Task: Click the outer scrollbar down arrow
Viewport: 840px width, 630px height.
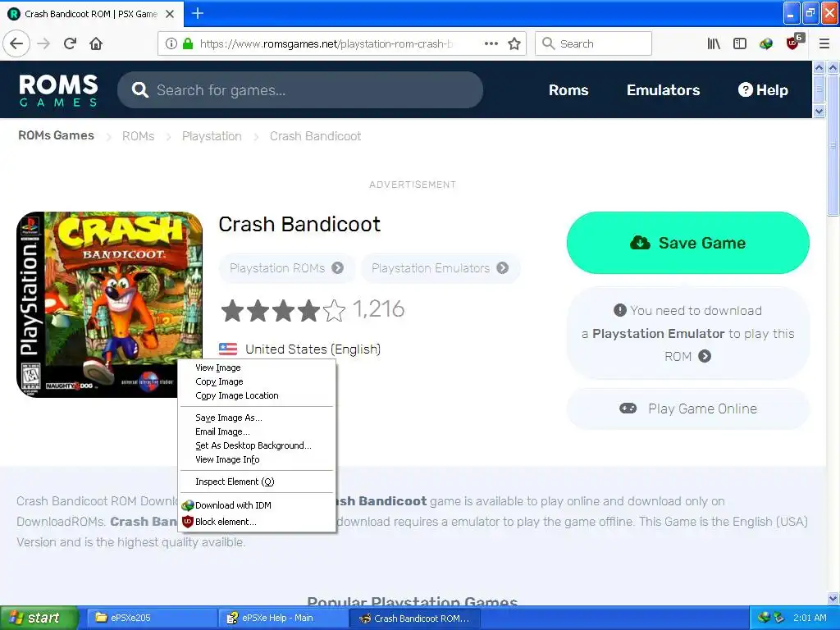Action: pos(833,598)
